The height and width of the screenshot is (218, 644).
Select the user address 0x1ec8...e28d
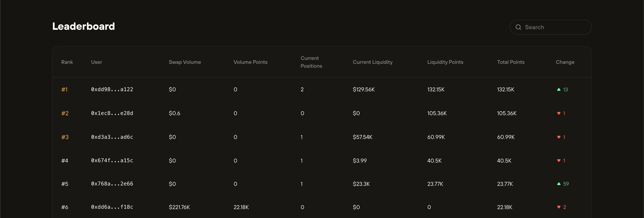[x=112, y=113]
